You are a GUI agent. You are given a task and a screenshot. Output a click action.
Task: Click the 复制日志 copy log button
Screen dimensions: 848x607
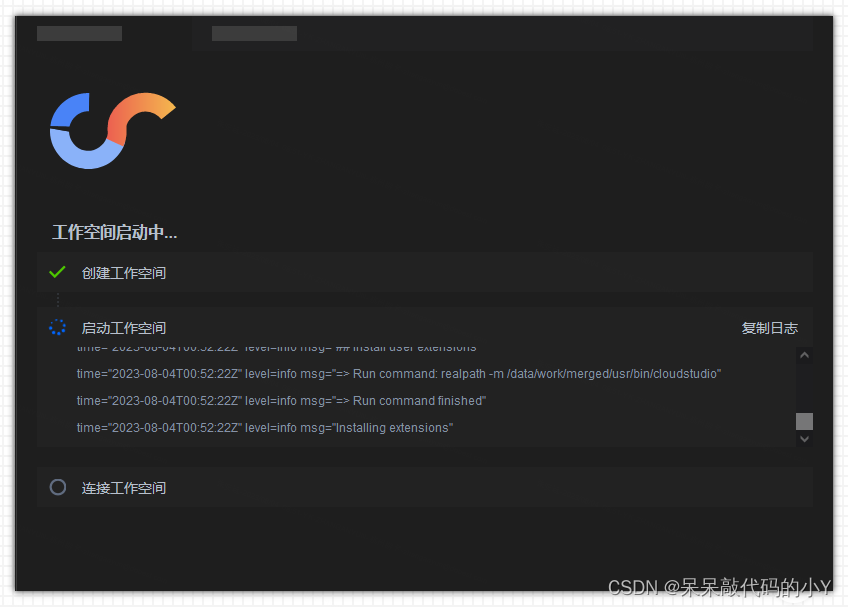pos(770,328)
